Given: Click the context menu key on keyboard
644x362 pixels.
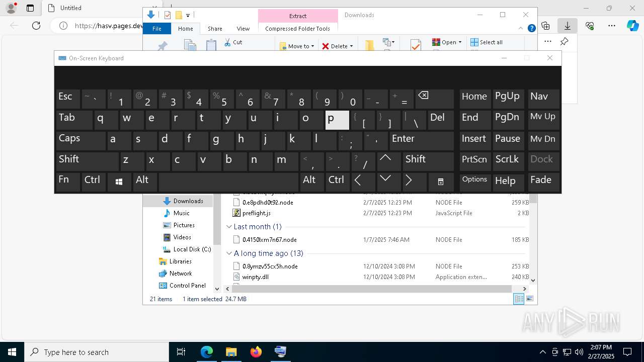Looking at the screenshot, I should (x=441, y=182).
